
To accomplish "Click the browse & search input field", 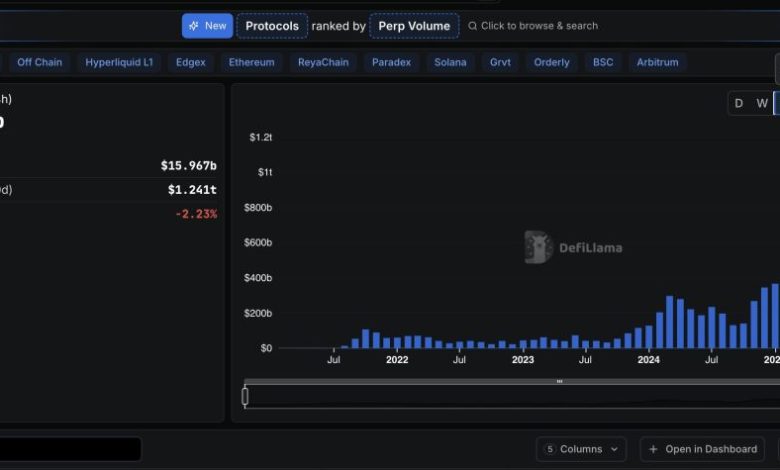I will [539, 26].
